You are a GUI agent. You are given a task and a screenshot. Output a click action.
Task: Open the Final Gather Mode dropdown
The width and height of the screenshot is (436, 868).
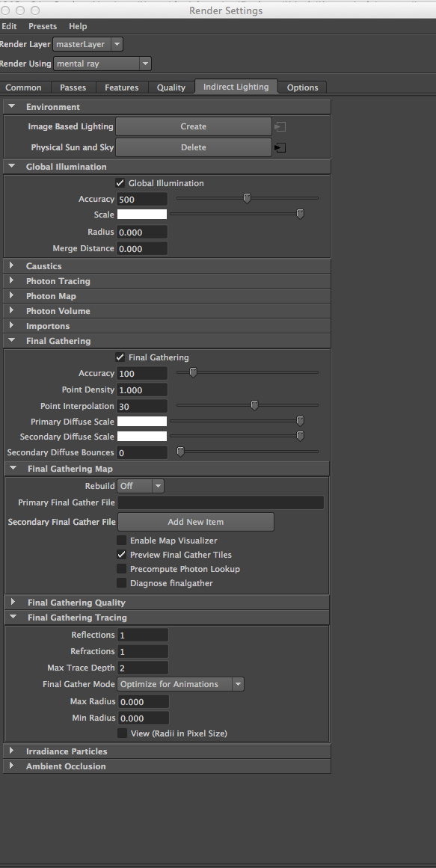click(180, 684)
